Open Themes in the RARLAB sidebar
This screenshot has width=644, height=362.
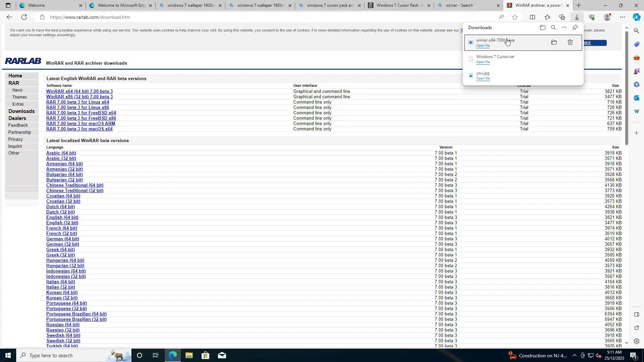coord(19,97)
